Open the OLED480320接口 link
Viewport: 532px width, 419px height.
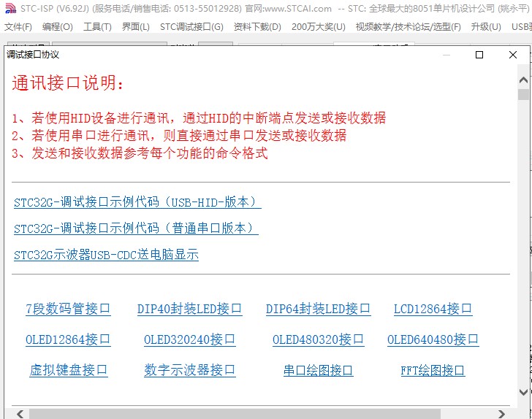(319, 339)
